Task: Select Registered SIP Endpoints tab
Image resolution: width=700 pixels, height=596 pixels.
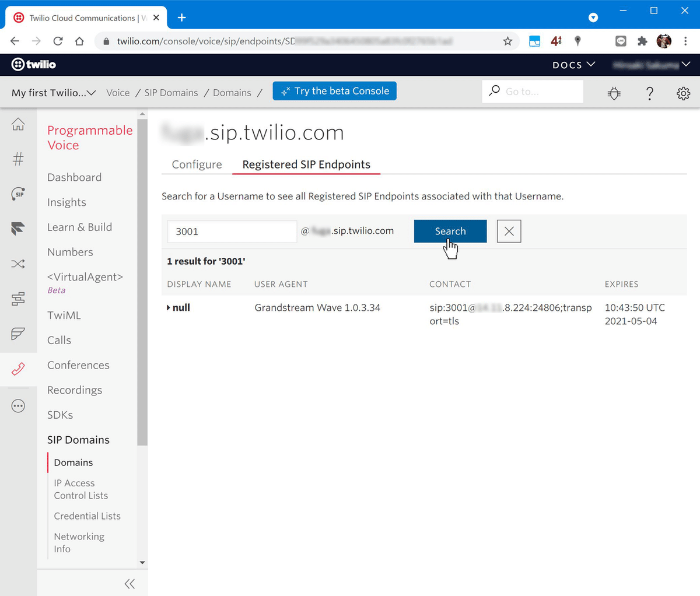Action: 306,164
